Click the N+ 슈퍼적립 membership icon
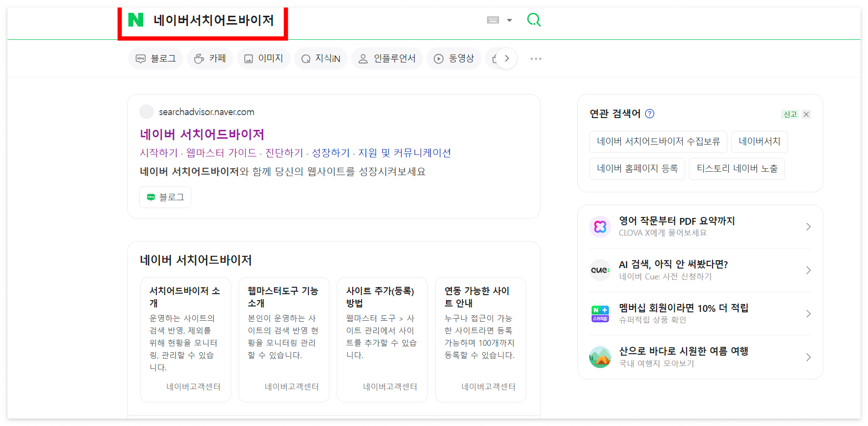The width and height of the screenshot is (868, 426). point(600,314)
